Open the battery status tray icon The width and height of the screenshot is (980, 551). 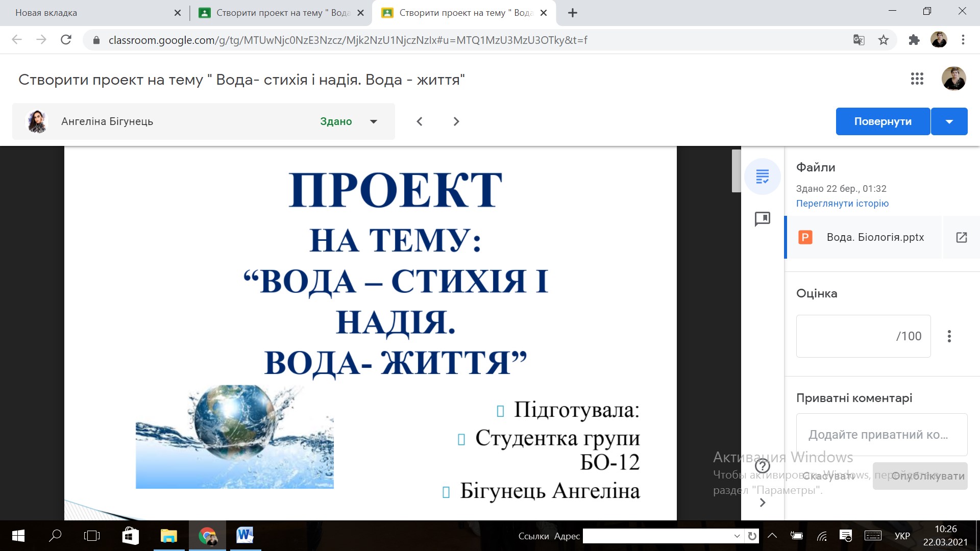(796, 536)
